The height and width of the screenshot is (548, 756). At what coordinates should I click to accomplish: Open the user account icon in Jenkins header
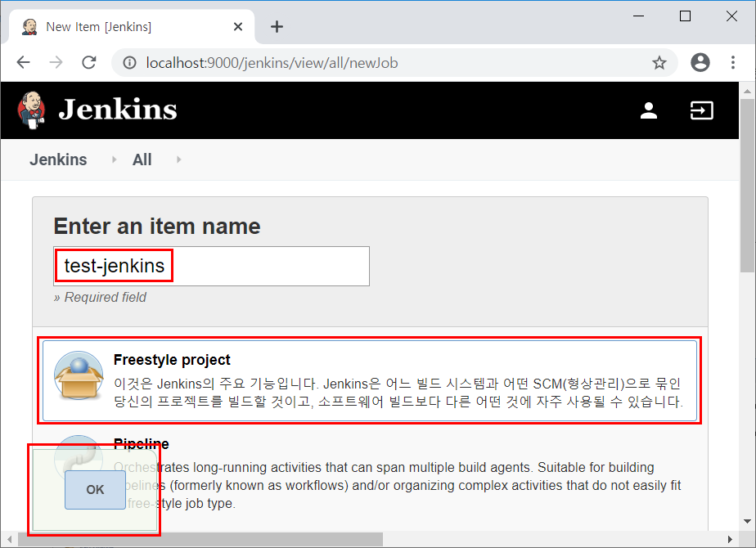pyautogui.click(x=649, y=110)
